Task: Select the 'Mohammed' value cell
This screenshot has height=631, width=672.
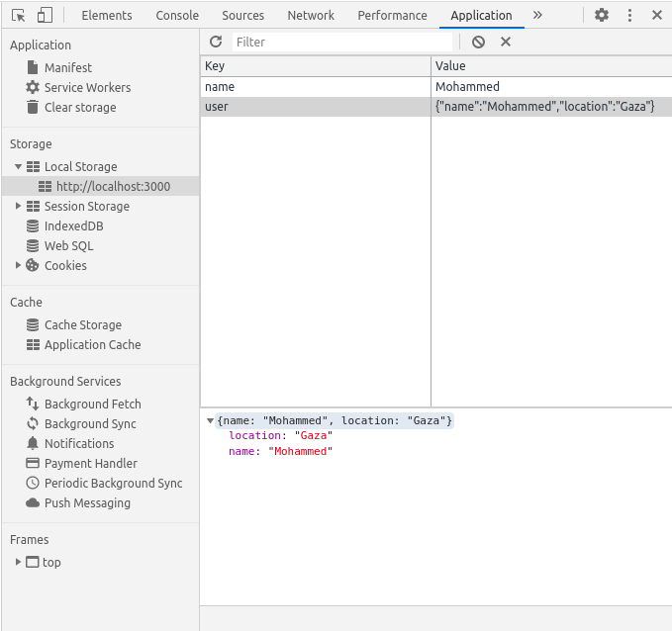Action: tap(551, 86)
